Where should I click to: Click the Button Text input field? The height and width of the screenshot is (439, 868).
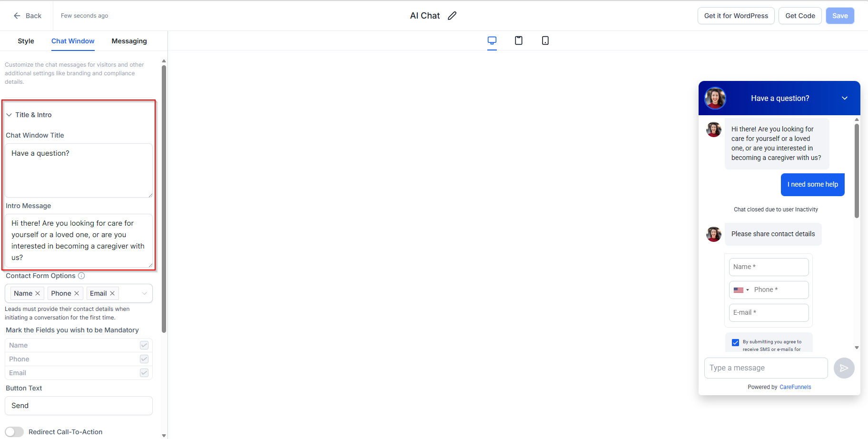coord(79,406)
